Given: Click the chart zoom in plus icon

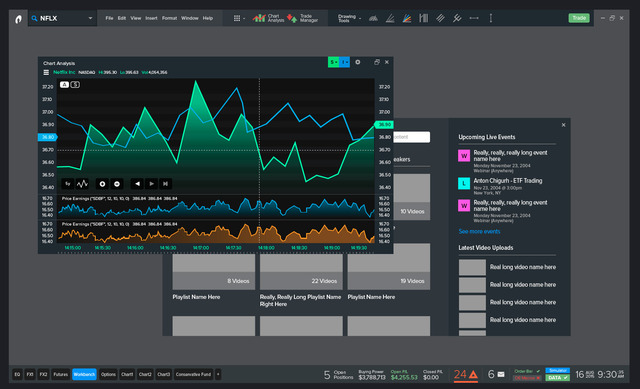Looking at the screenshot, I should point(102,184).
